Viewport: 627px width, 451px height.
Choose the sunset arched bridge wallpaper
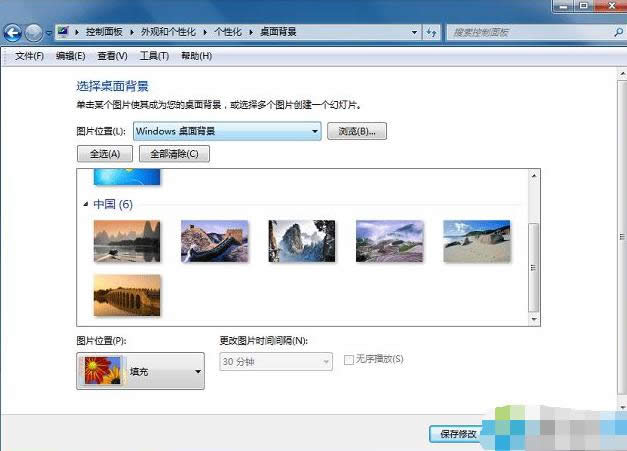[x=127, y=295]
